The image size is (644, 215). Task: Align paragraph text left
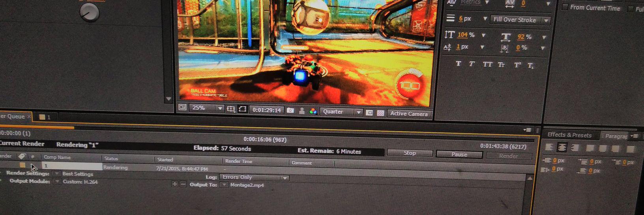[549, 147]
